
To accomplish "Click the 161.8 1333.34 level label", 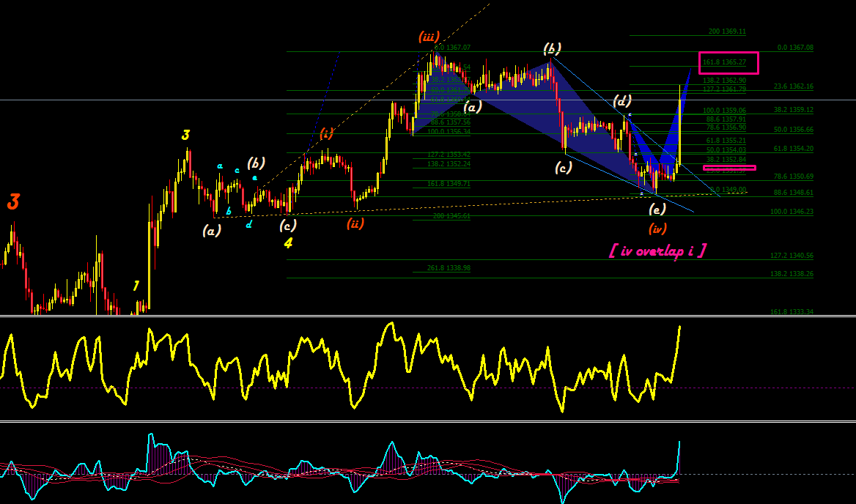I will click(791, 312).
